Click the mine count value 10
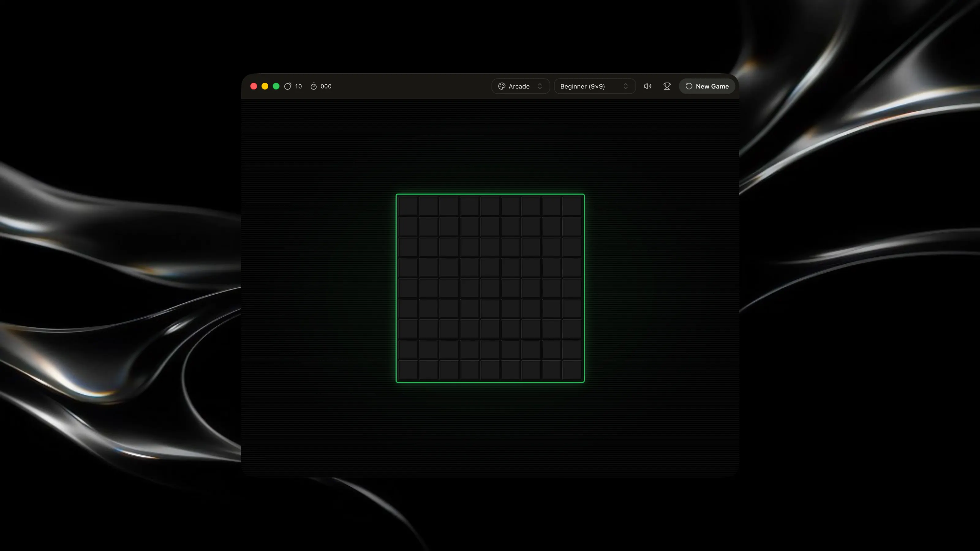The height and width of the screenshot is (551, 980). tap(298, 86)
